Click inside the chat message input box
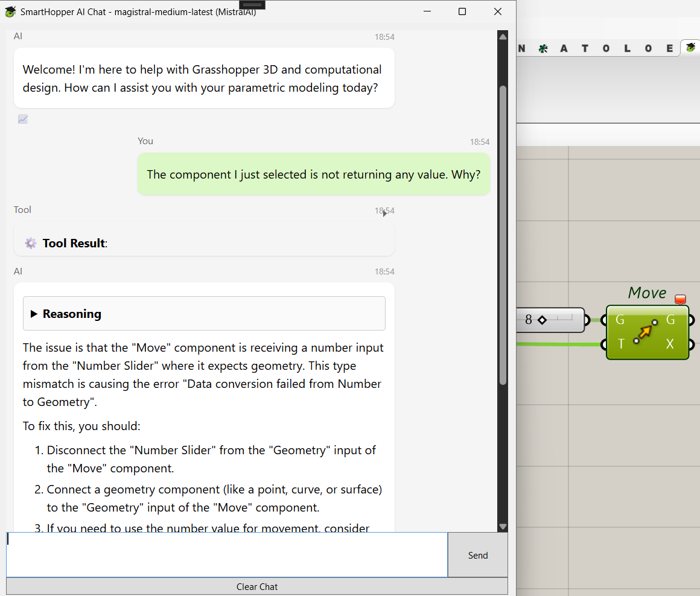Image resolution: width=700 pixels, height=596 pixels. [227, 554]
